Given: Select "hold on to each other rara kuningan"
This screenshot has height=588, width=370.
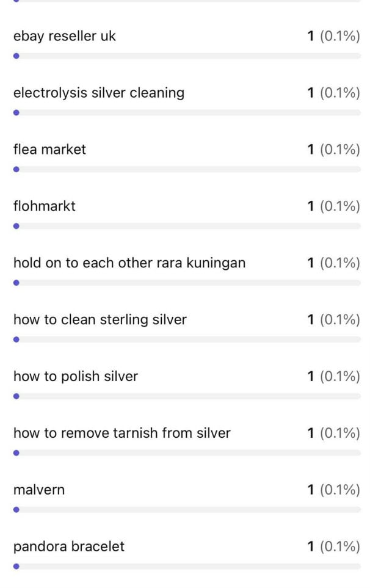Looking at the screenshot, I should point(129,263).
